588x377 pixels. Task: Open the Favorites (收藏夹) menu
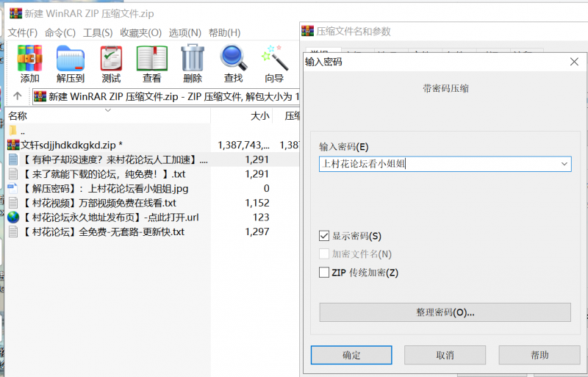(x=140, y=33)
